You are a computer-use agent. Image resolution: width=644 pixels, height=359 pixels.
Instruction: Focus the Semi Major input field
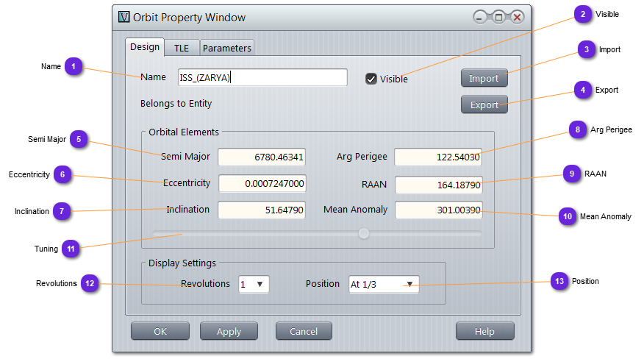(x=262, y=157)
